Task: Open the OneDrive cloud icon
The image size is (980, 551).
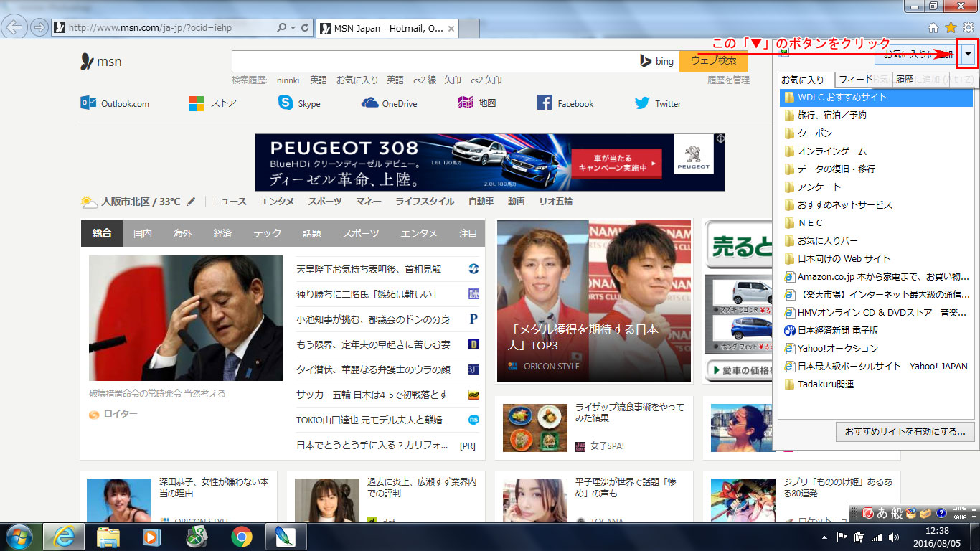Action: 369,103
